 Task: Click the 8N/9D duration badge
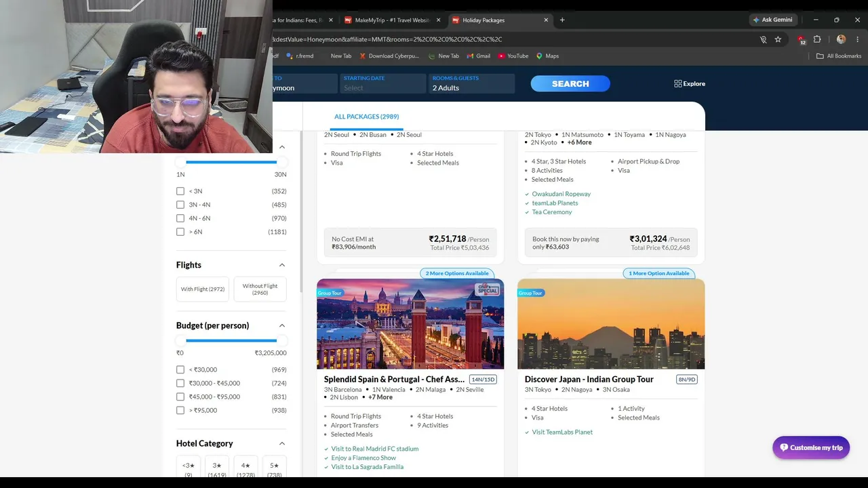point(687,380)
